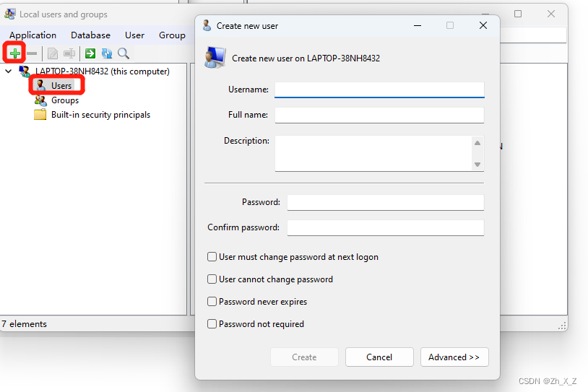Tick Password never expires checkbox
This screenshot has width=588, height=392.
pyautogui.click(x=212, y=302)
